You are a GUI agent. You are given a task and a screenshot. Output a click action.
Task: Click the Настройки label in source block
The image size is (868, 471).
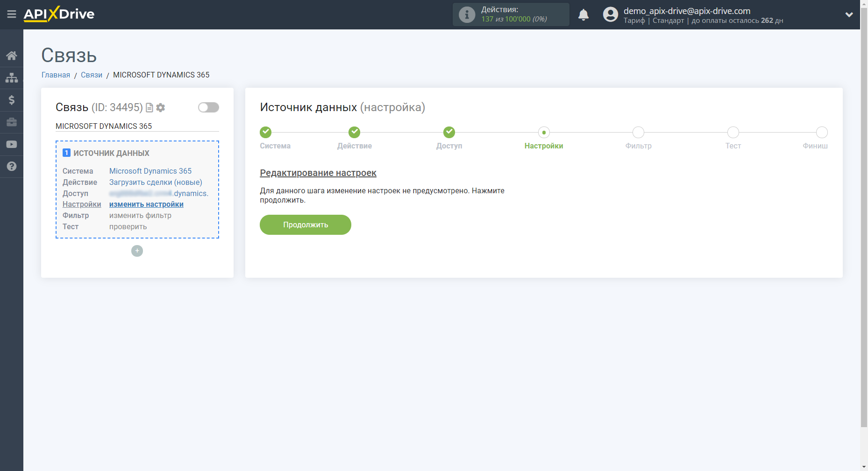pyautogui.click(x=82, y=204)
